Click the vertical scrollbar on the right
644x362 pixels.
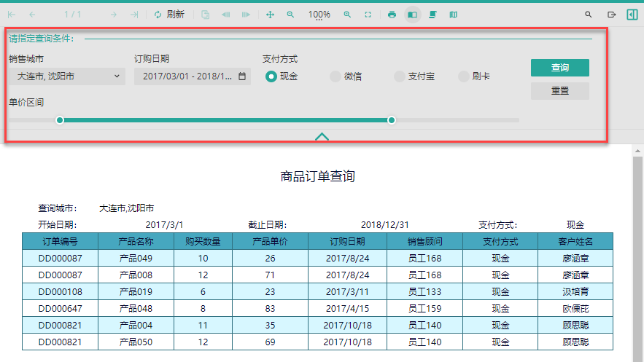pos(637,254)
